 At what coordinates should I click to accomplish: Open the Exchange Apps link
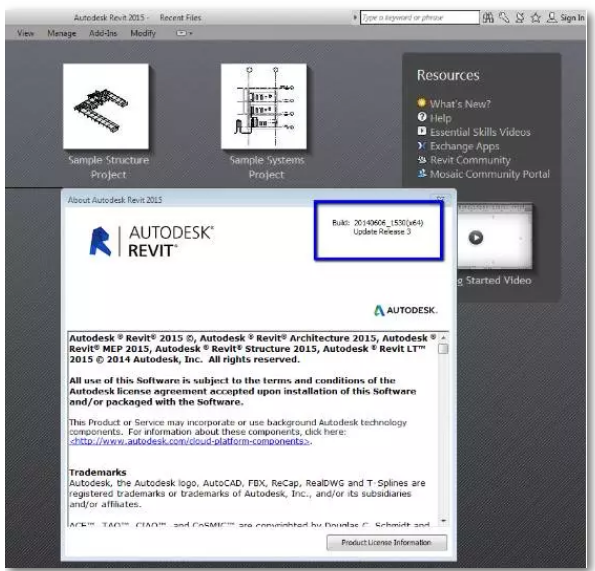pos(464,146)
